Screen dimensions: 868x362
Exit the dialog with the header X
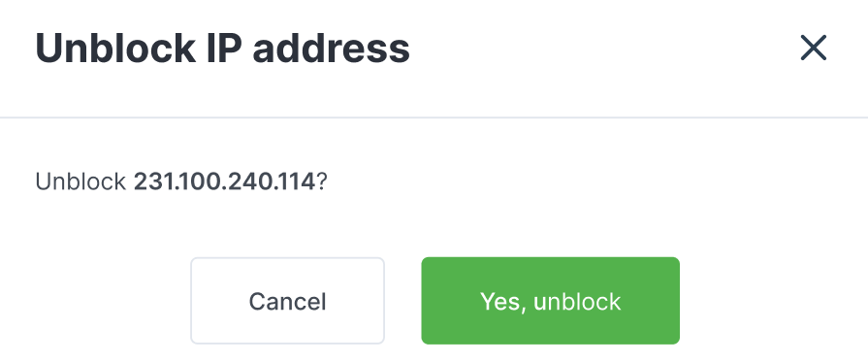tap(813, 48)
